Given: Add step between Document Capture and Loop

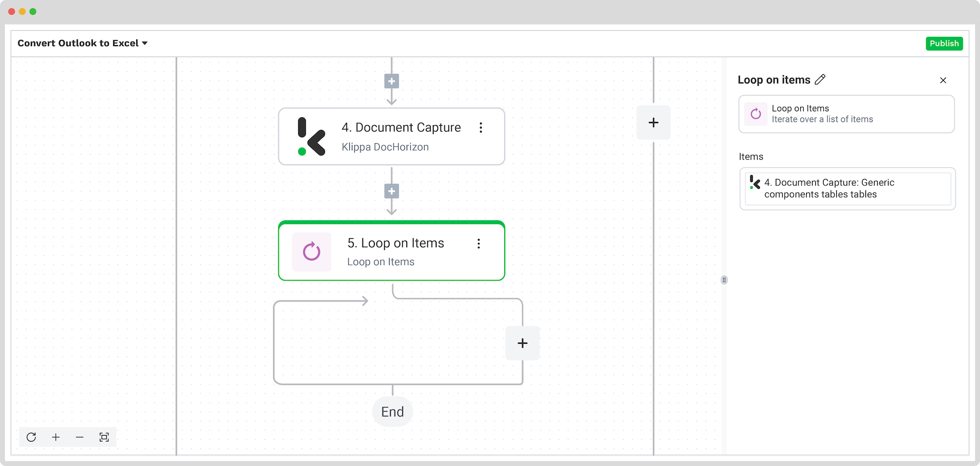Looking at the screenshot, I should (x=392, y=191).
